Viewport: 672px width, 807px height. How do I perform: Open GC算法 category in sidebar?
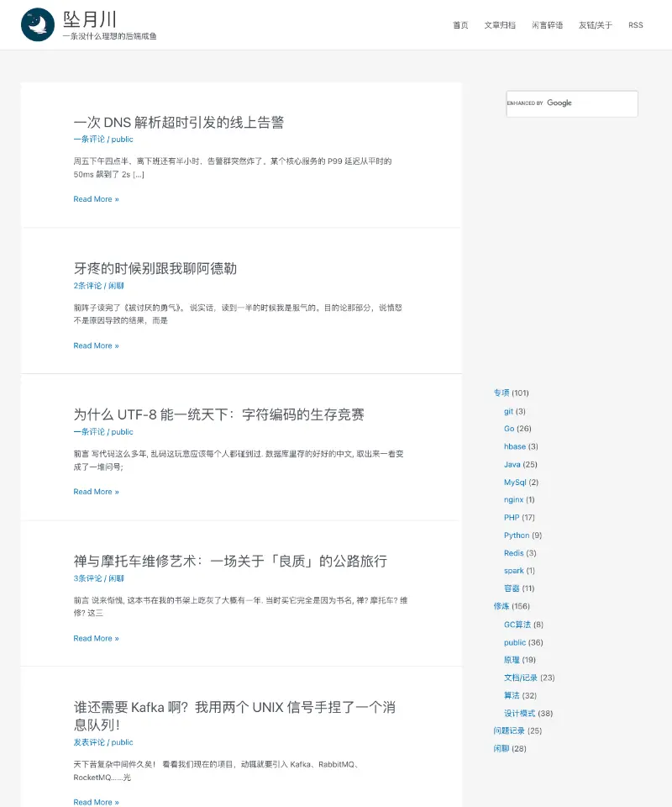click(517, 625)
